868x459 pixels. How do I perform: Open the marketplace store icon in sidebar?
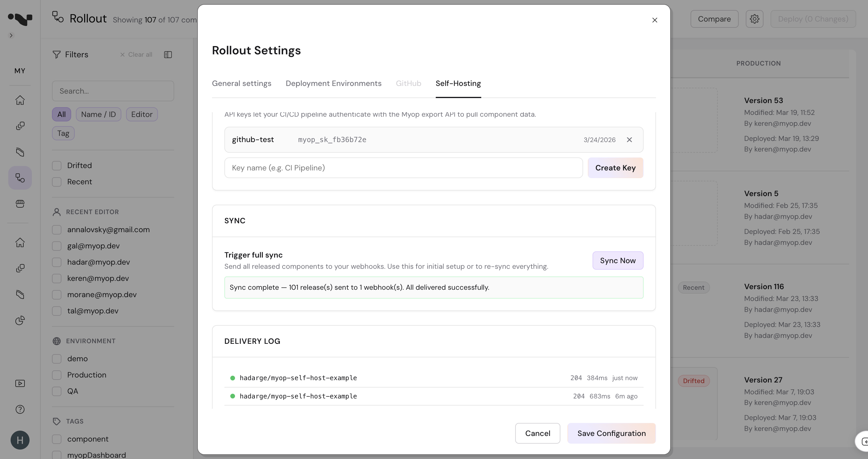point(20,204)
